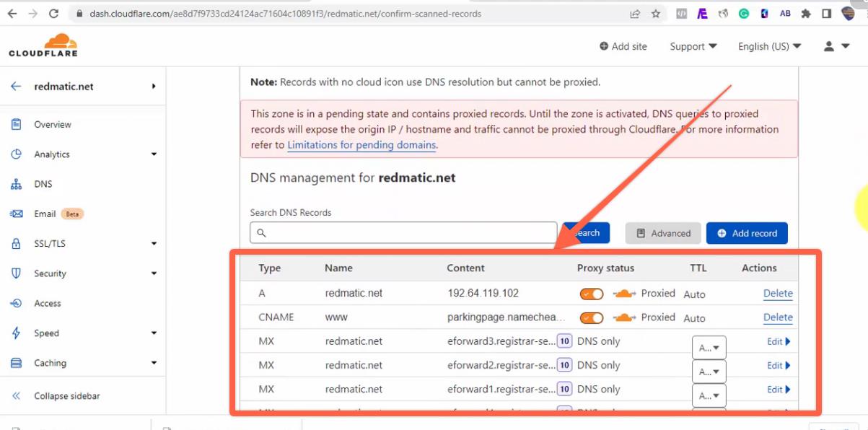Viewport: 868px width, 430px height.
Task: Open the Access page in sidebar
Action: click(48, 303)
